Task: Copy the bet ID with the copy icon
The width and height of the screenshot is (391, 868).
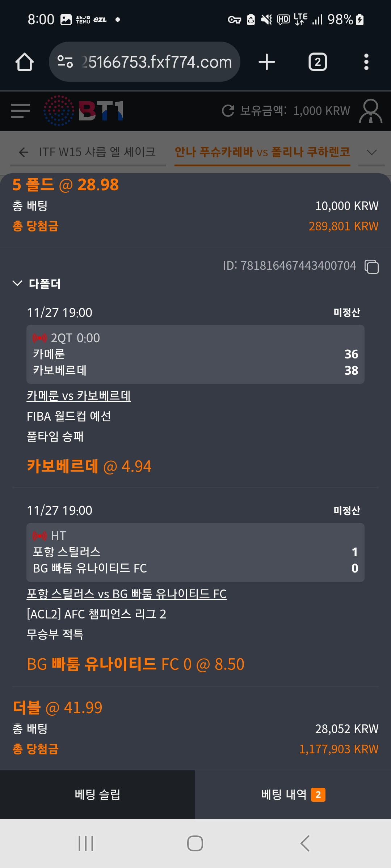Action: click(x=371, y=267)
